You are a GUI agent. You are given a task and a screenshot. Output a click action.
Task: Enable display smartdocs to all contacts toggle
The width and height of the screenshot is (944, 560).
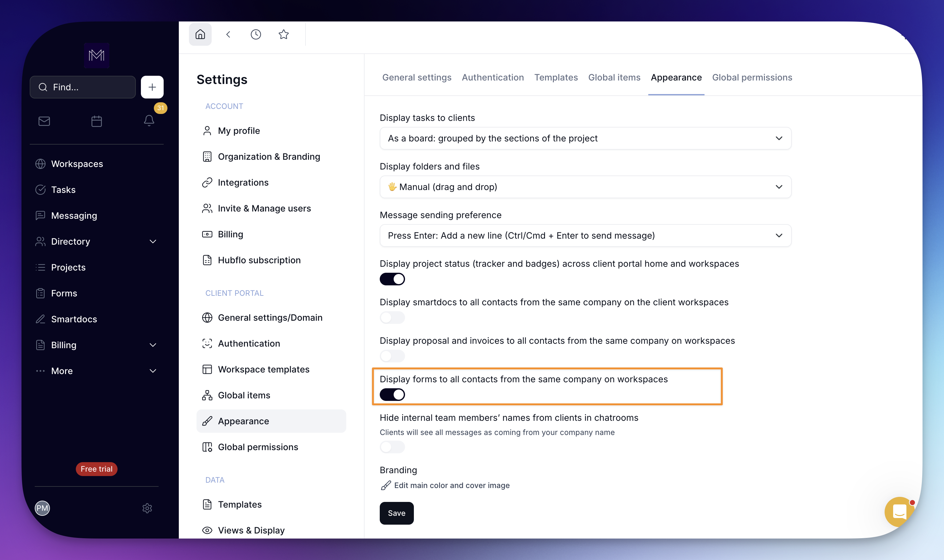coord(392,318)
